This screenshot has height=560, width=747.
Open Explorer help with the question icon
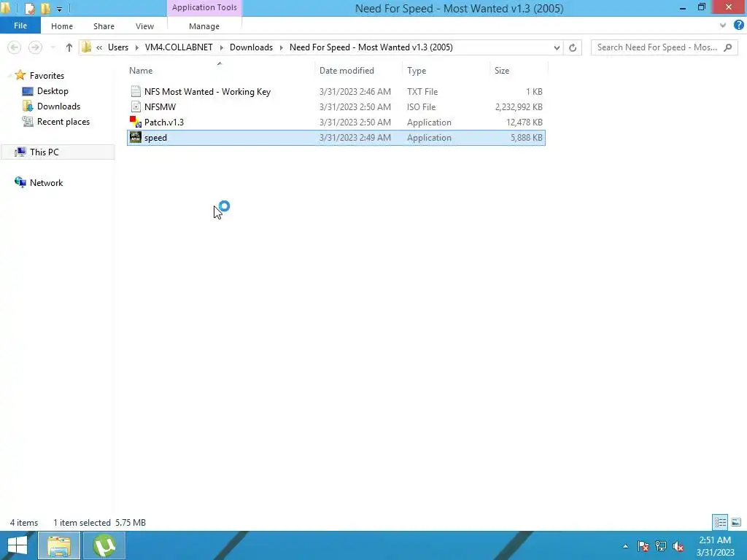coord(738,26)
